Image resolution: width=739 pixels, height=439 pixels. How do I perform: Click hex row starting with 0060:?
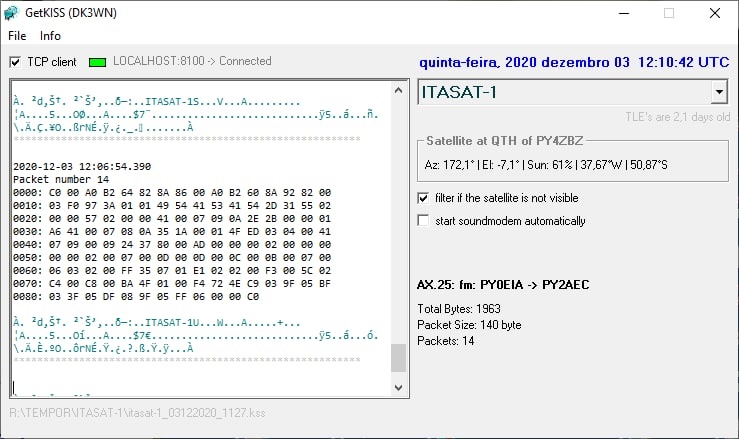172,271
